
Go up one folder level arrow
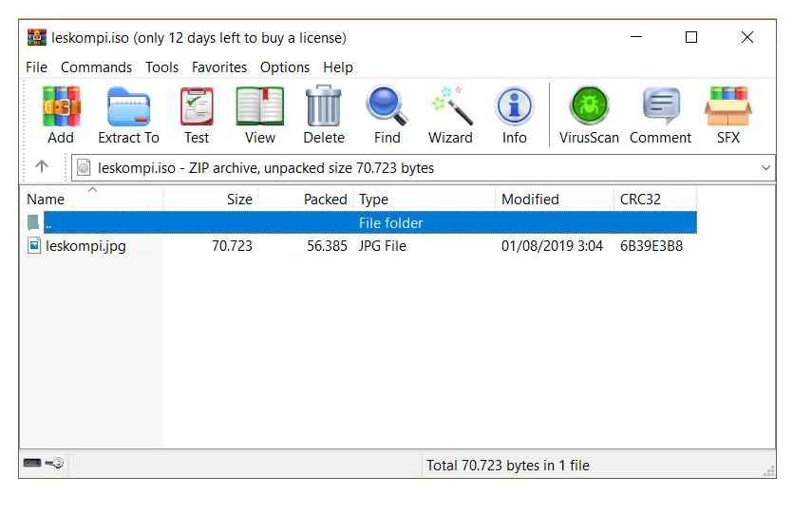(x=42, y=166)
